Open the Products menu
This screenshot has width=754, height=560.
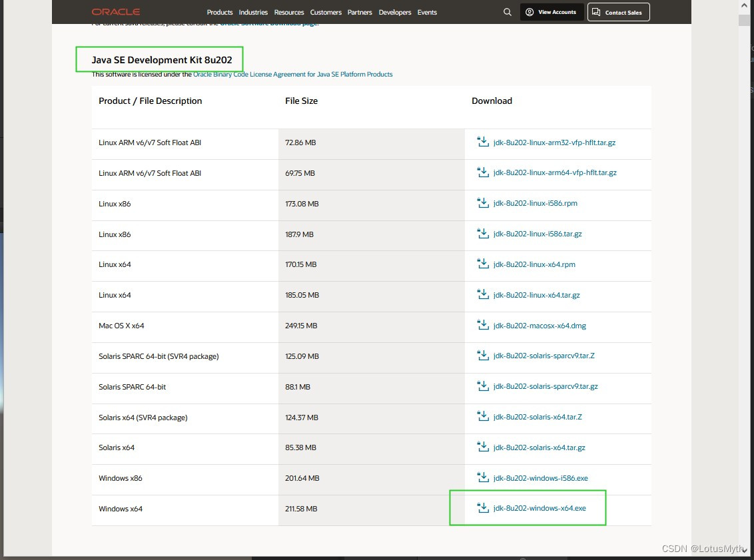pos(220,12)
